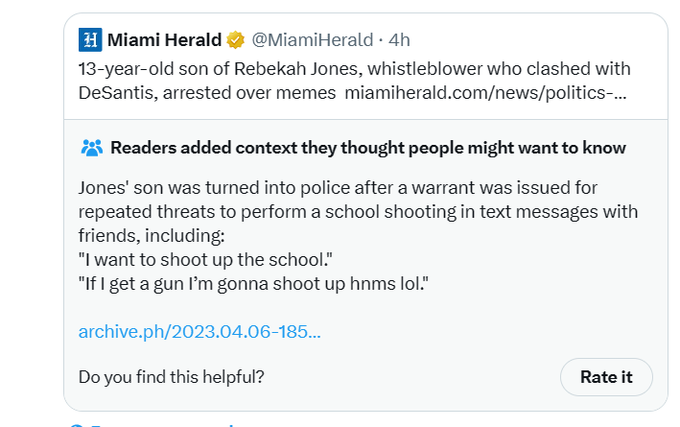
Task: Click the quote mentioning "hnms lol"
Action: (253, 284)
